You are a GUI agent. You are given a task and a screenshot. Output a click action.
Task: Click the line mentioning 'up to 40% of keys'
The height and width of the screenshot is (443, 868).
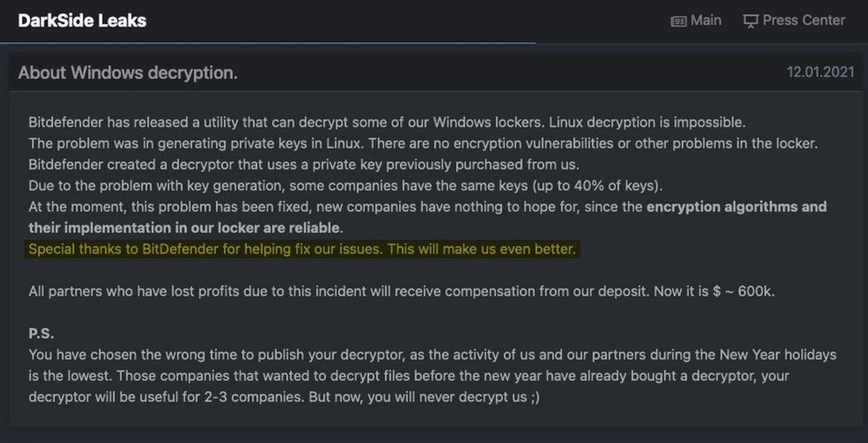tap(346, 185)
